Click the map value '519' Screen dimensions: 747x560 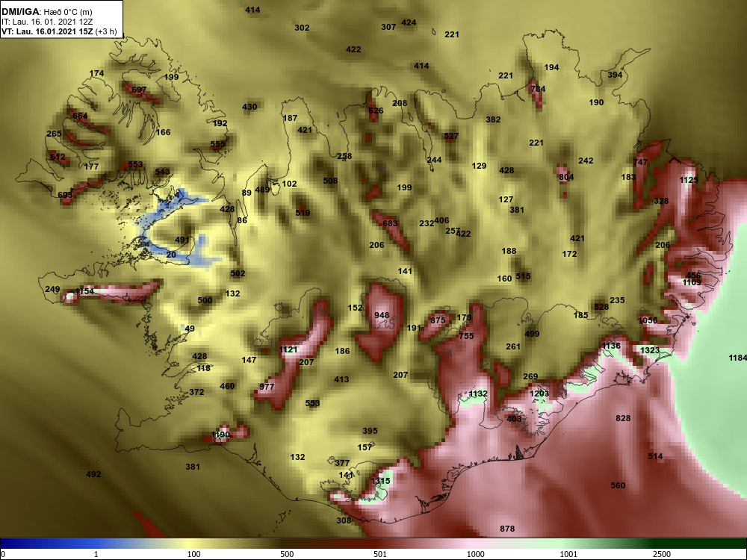point(303,213)
